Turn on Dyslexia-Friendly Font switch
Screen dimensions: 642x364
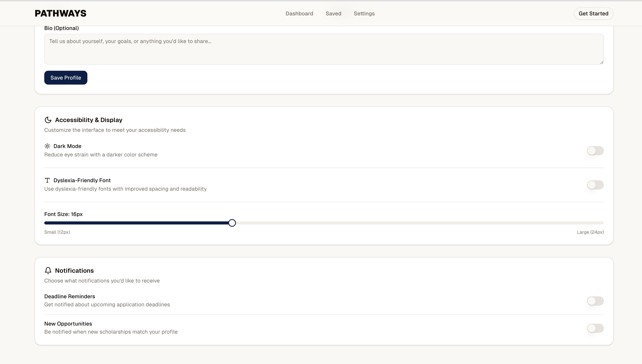pos(595,185)
